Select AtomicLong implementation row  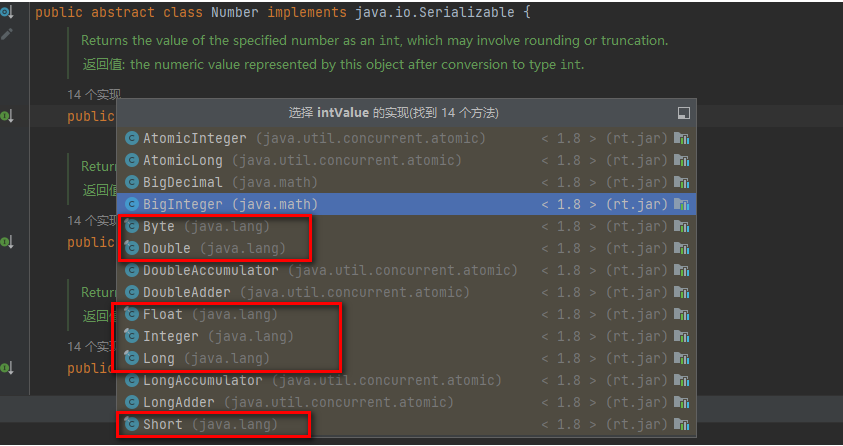click(x=406, y=160)
